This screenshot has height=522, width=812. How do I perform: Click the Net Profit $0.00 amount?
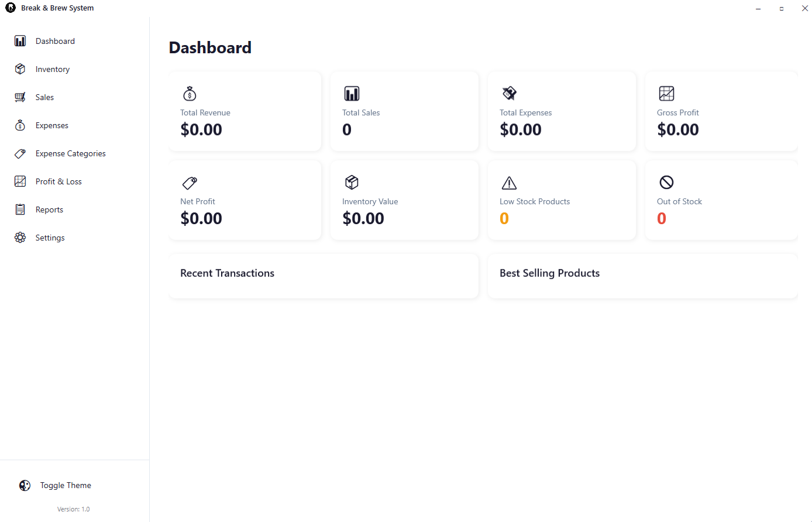201,218
